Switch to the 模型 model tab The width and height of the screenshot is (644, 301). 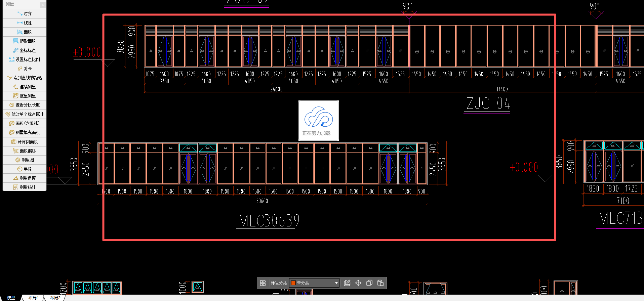coord(11,298)
